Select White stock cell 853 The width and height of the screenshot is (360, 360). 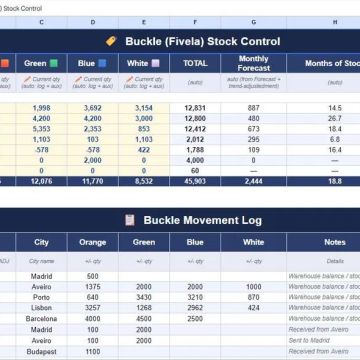point(144,129)
